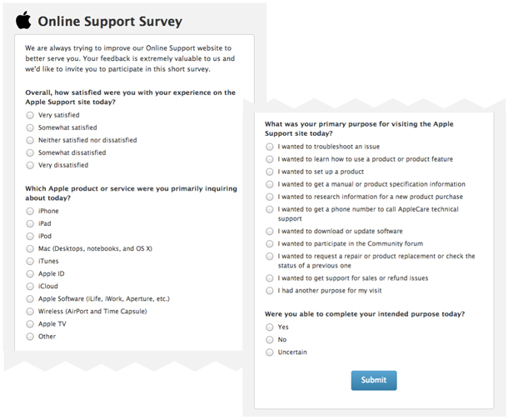This screenshot has width=508, height=420.
Task: Select iCloud as the product
Action: point(30,287)
